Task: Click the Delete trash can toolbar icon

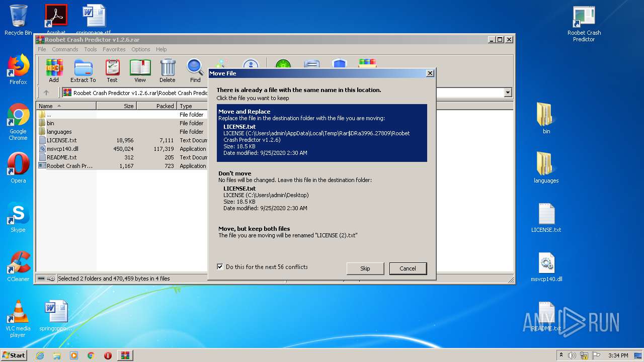Action: (168, 71)
